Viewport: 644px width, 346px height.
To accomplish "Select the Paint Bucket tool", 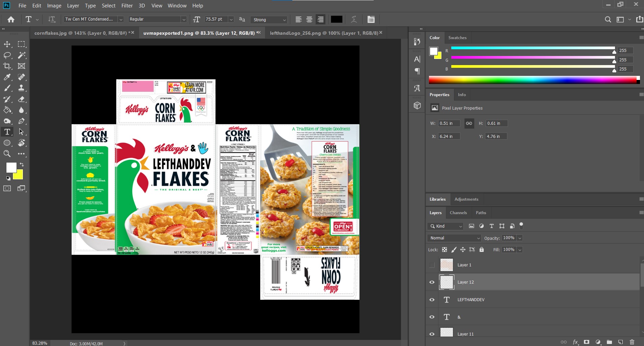I will pyautogui.click(x=7, y=110).
